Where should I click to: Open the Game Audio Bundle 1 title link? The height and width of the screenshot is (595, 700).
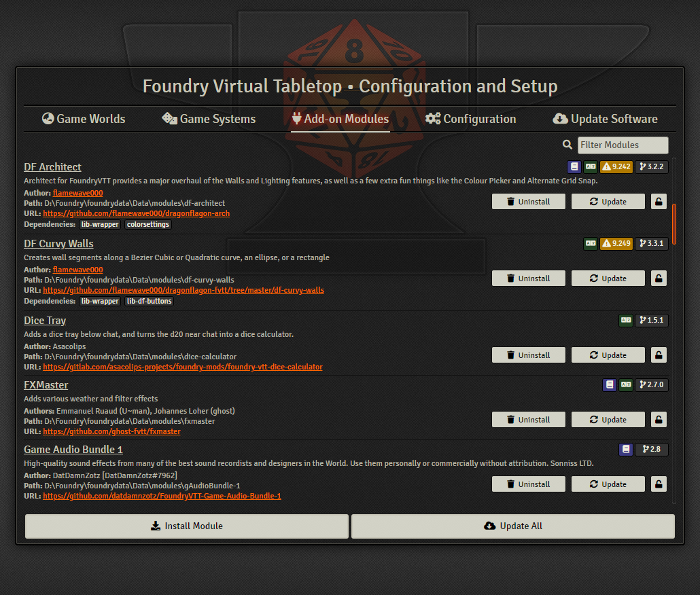[73, 450]
